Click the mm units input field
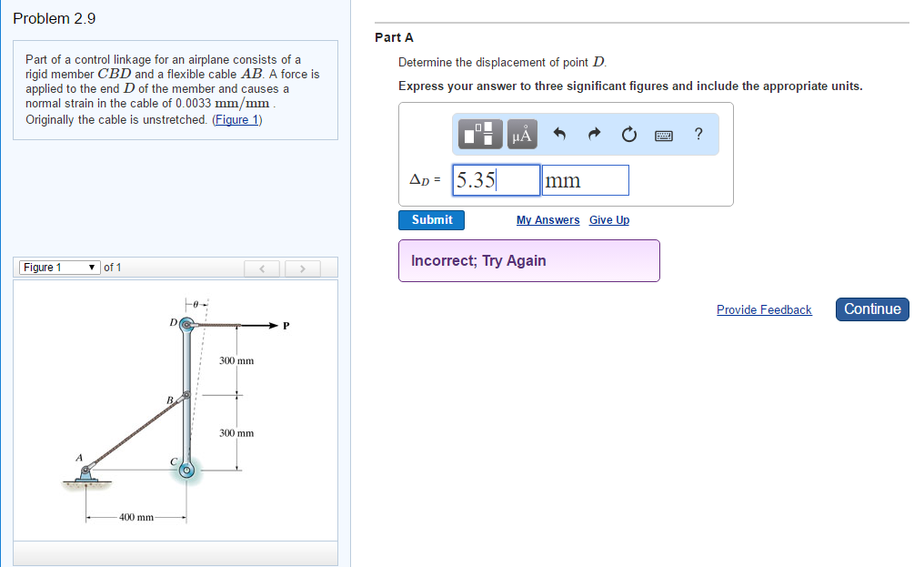Viewport: 924px width, 567px height. pos(585,179)
